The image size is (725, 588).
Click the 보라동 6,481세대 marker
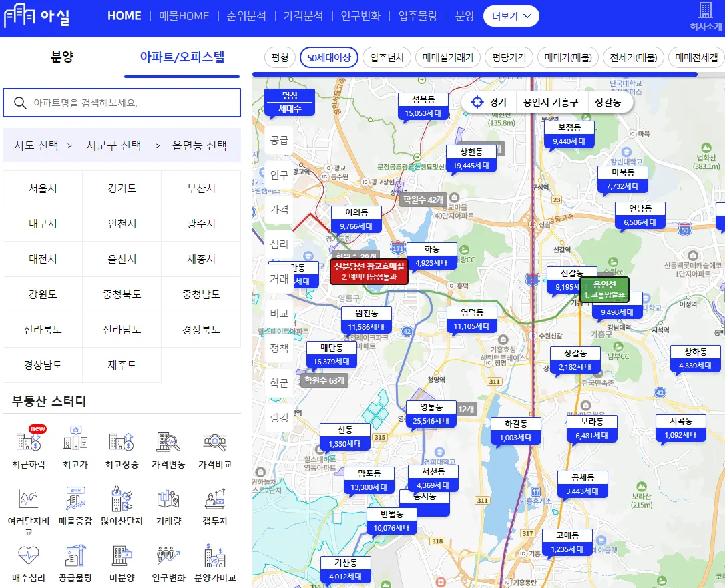click(592, 428)
